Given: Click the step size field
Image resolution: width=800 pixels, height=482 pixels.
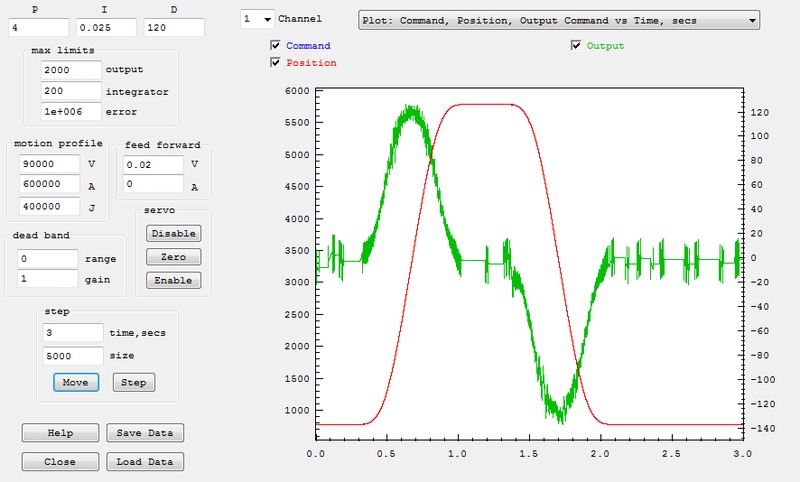Looking at the screenshot, I should [72, 355].
